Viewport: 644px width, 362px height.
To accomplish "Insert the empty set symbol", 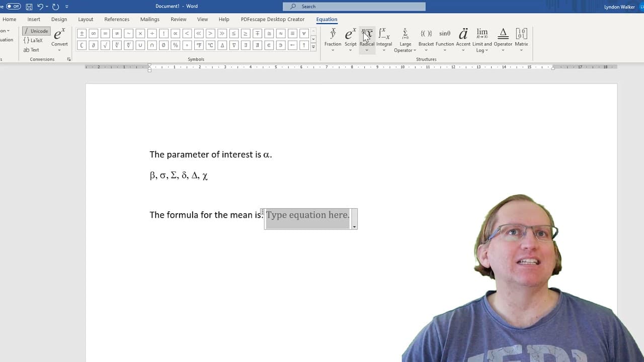I will (x=164, y=45).
